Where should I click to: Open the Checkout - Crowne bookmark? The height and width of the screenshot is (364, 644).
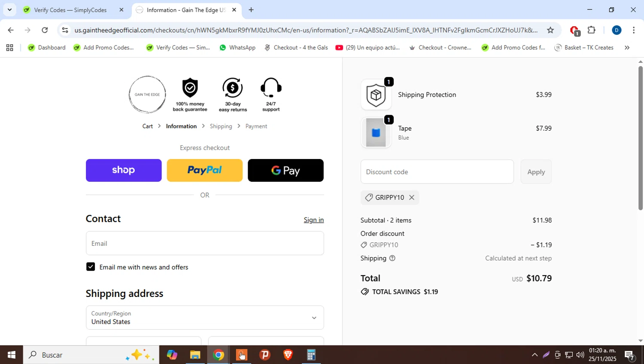440,48
